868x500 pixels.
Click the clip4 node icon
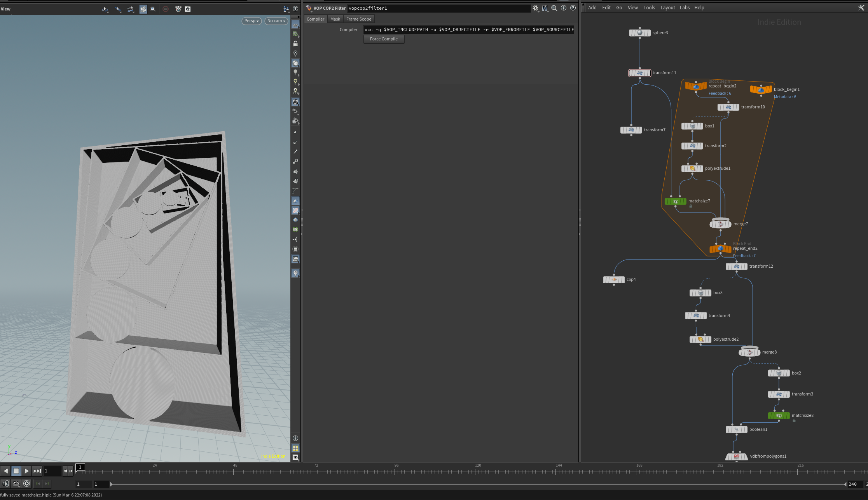(x=614, y=280)
